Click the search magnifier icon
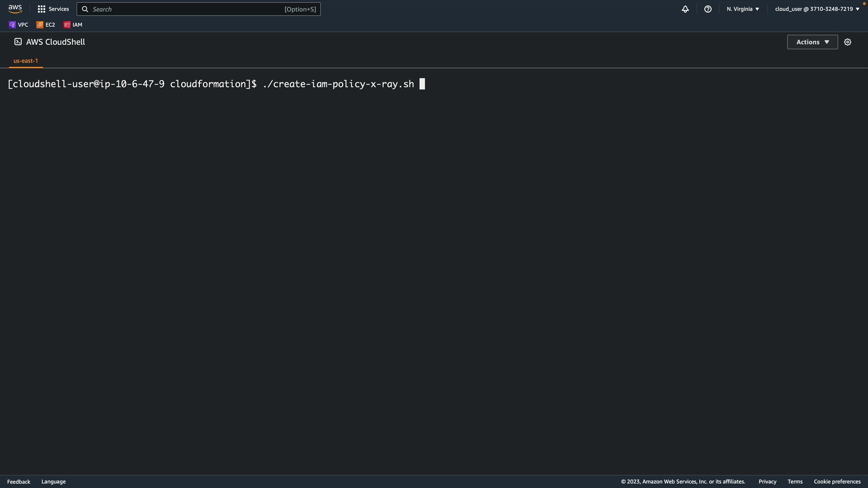This screenshot has width=868, height=488. (x=85, y=9)
